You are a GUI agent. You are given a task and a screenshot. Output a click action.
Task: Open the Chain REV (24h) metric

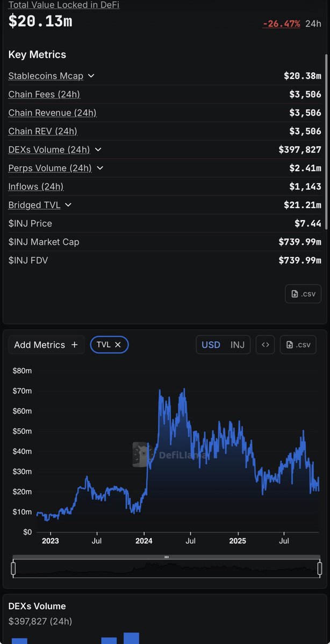(x=42, y=131)
